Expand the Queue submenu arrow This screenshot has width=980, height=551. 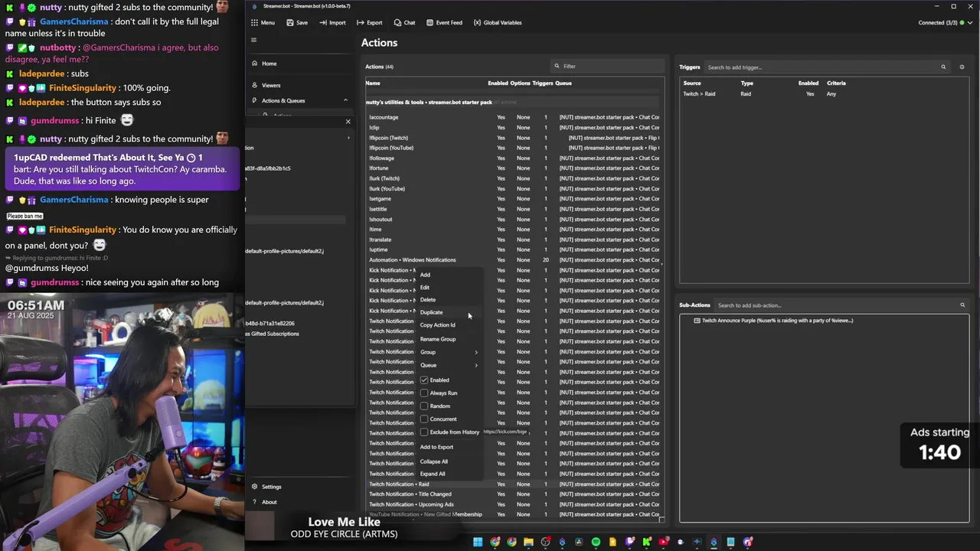[475, 366]
